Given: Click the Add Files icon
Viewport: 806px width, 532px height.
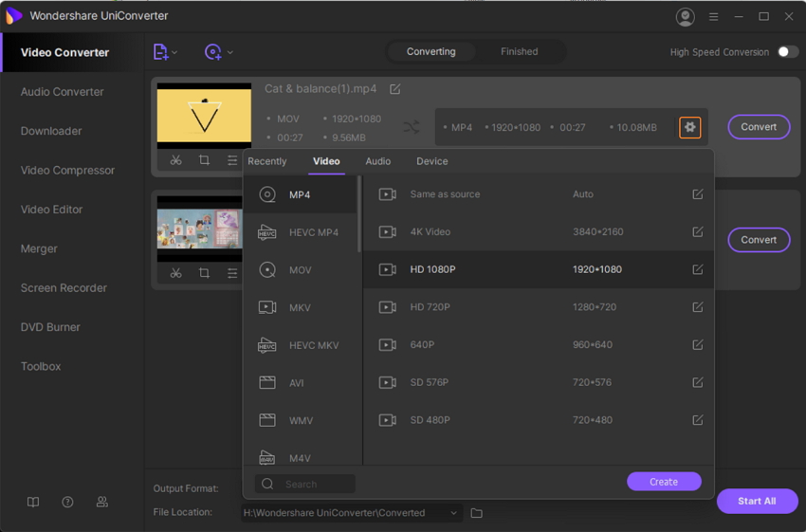Looking at the screenshot, I should tap(160, 52).
